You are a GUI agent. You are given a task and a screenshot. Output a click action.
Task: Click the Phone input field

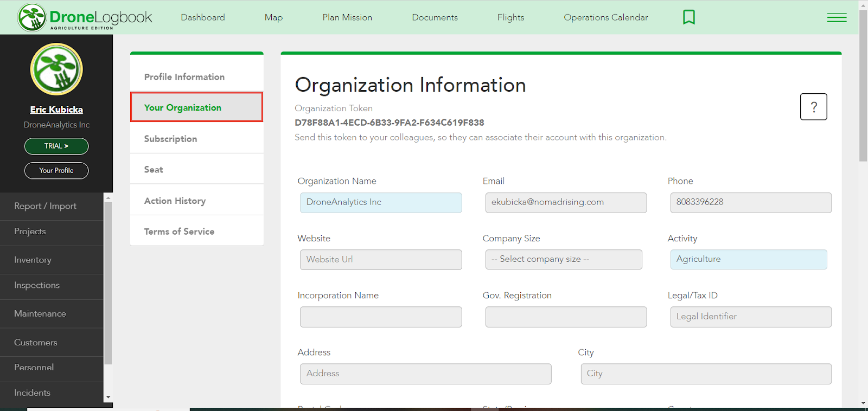pyautogui.click(x=751, y=202)
